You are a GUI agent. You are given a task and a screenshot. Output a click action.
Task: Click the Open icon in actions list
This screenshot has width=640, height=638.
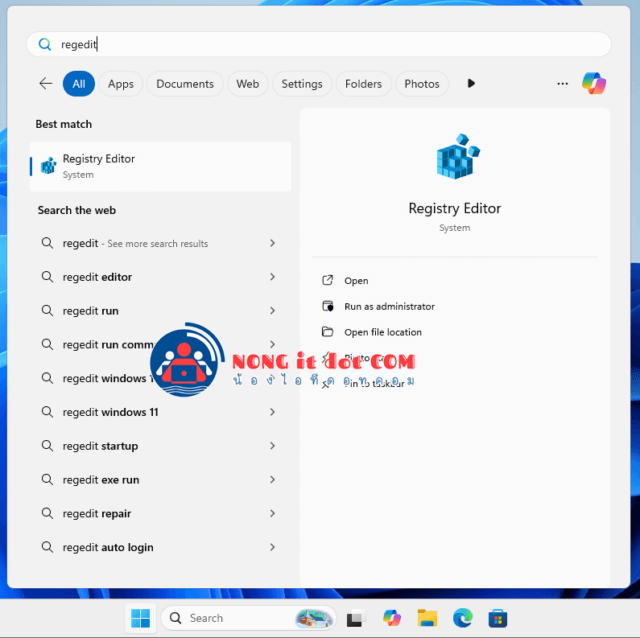[x=328, y=280]
